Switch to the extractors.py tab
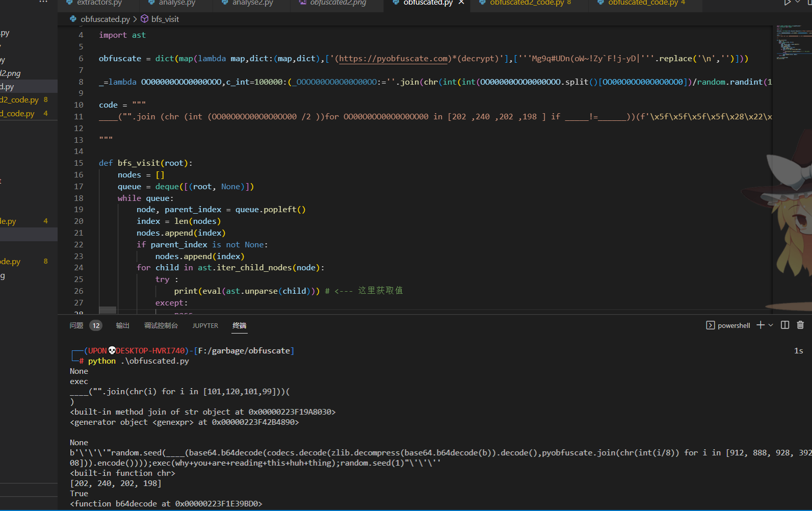This screenshot has height=511, width=812. click(x=99, y=3)
